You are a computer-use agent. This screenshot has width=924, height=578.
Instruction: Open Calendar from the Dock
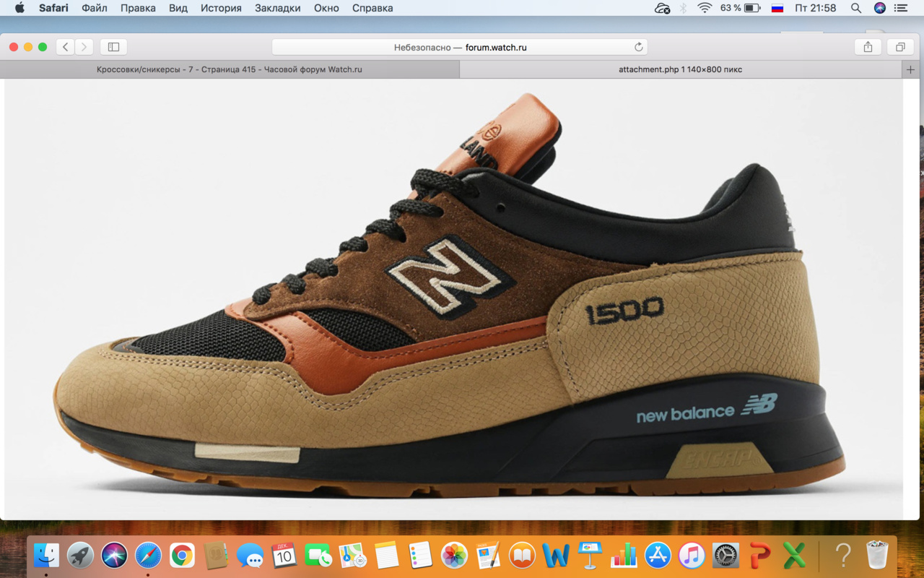[284, 555]
